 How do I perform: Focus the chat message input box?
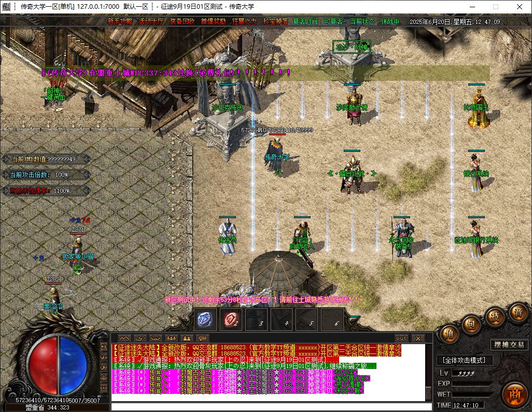tap(271, 407)
